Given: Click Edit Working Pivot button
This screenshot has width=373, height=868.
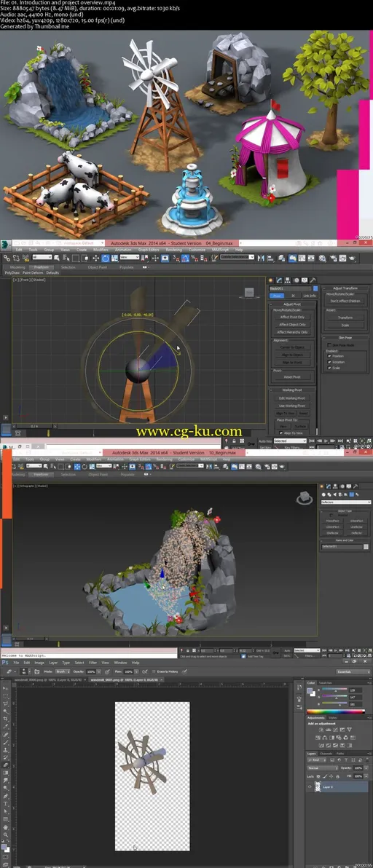Looking at the screenshot, I should [x=292, y=398].
